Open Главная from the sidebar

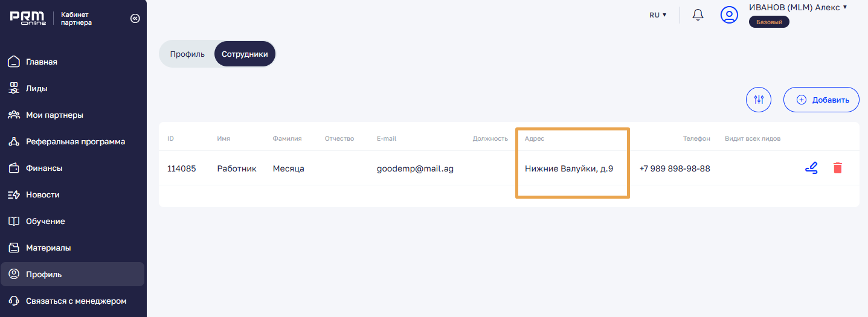[x=42, y=62]
